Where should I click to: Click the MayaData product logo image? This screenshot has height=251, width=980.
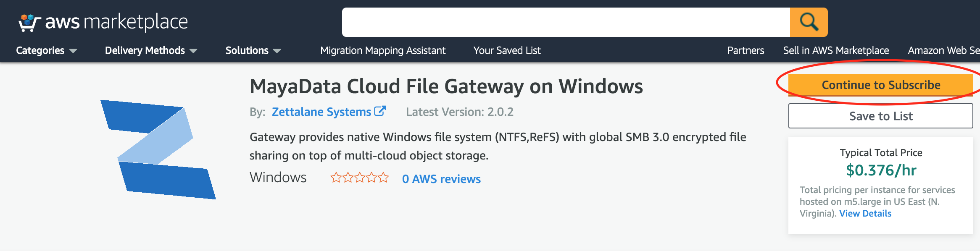point(158,149)
